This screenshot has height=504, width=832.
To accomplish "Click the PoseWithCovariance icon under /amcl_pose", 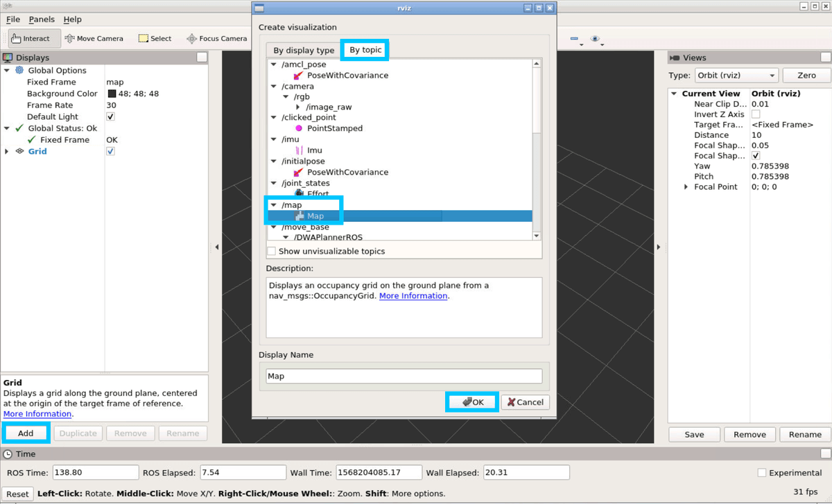I will tap(298, 75).
